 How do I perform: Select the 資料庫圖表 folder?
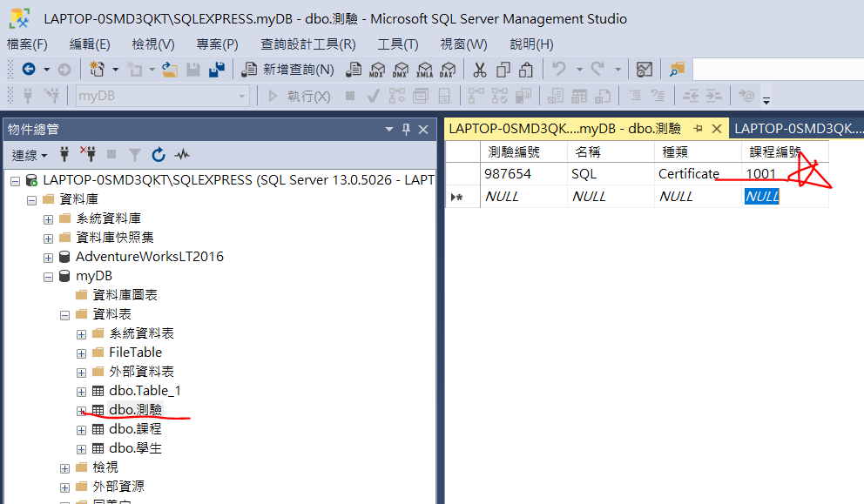[125, 295]
